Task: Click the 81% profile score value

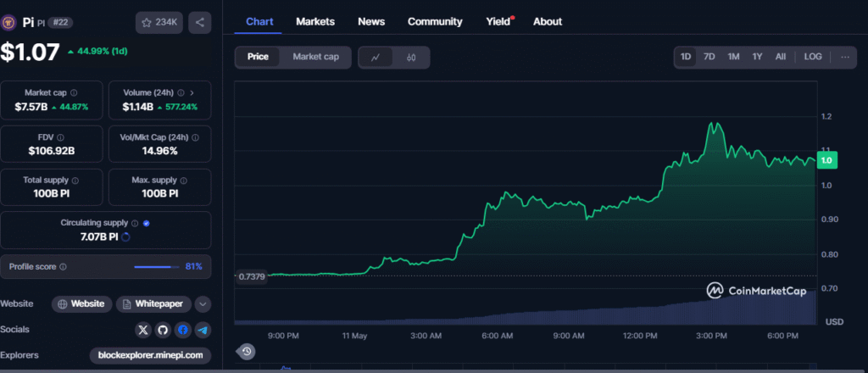Action: coord(194,267)
